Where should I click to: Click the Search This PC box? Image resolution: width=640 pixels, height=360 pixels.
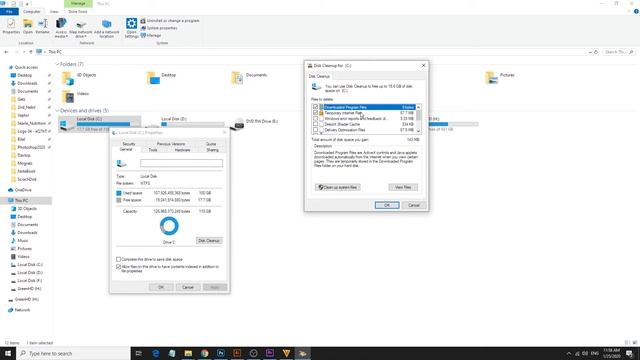coord(619,52)
